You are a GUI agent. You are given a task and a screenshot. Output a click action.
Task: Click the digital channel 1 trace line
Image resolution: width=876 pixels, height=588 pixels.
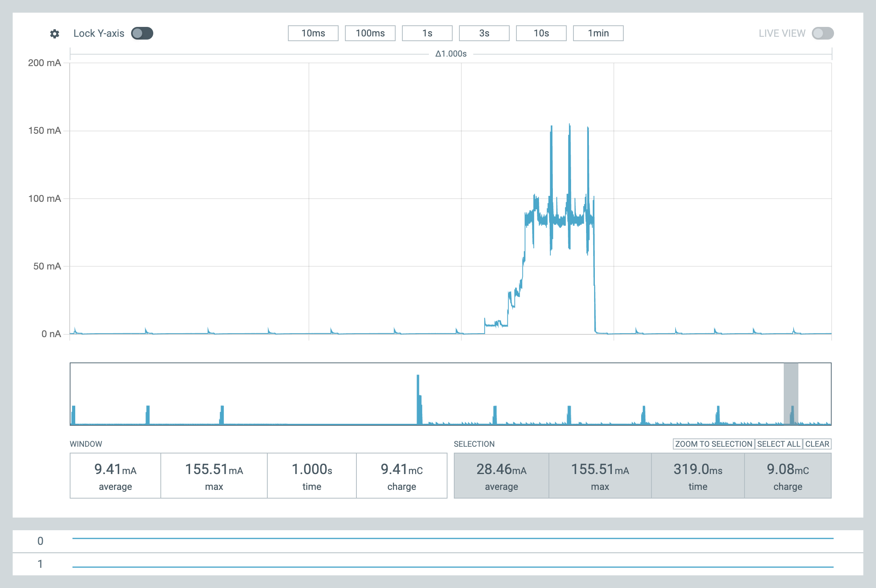click(453, 567)
